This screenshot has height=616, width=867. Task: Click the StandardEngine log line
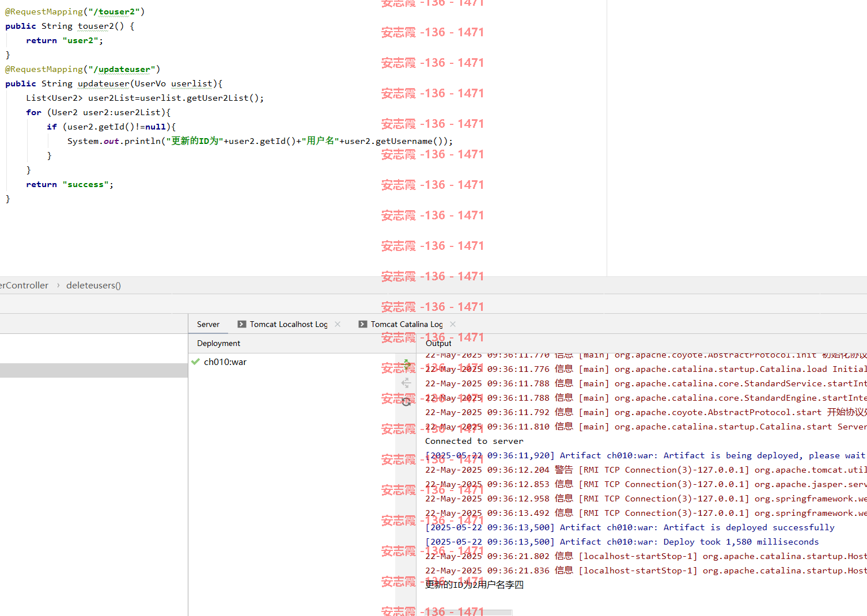point(646,398)
